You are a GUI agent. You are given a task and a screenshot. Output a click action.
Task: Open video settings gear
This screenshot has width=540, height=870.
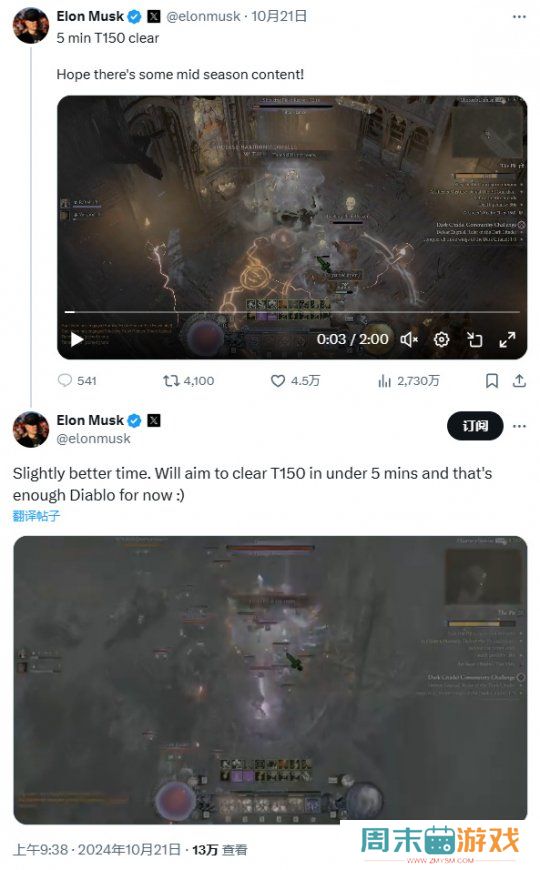(x=441, y=339)
